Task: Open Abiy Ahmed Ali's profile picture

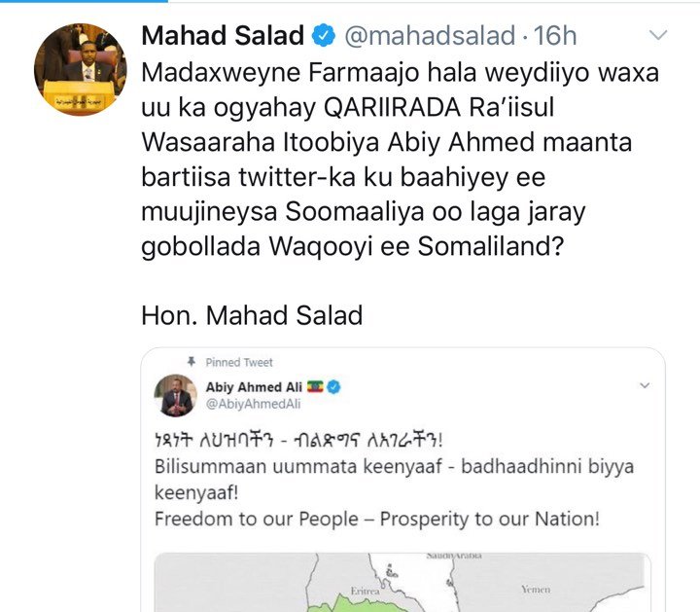Action: 176,398
